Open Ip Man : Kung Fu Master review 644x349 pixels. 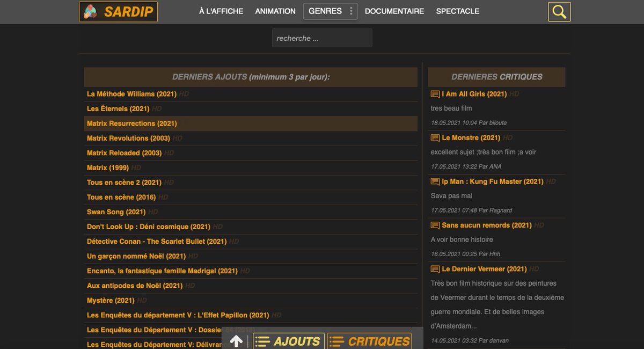click(x=493, y=181)
